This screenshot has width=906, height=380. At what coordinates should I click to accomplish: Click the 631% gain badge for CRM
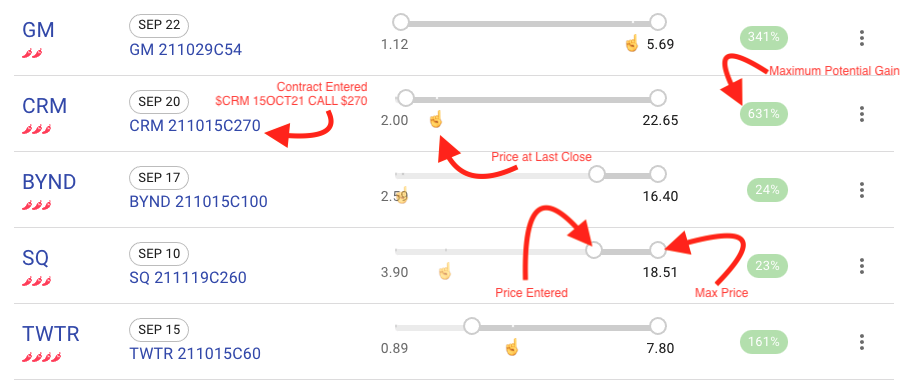coord(763,114)
